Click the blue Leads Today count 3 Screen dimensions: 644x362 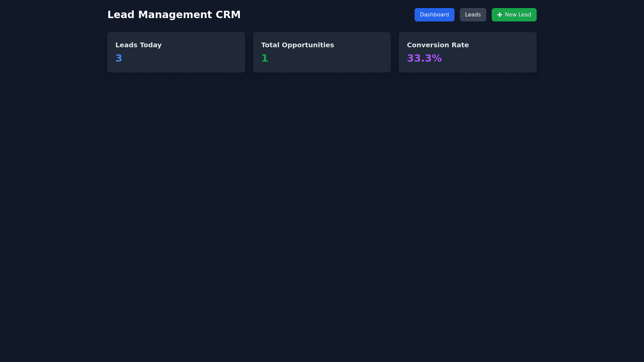119,58
